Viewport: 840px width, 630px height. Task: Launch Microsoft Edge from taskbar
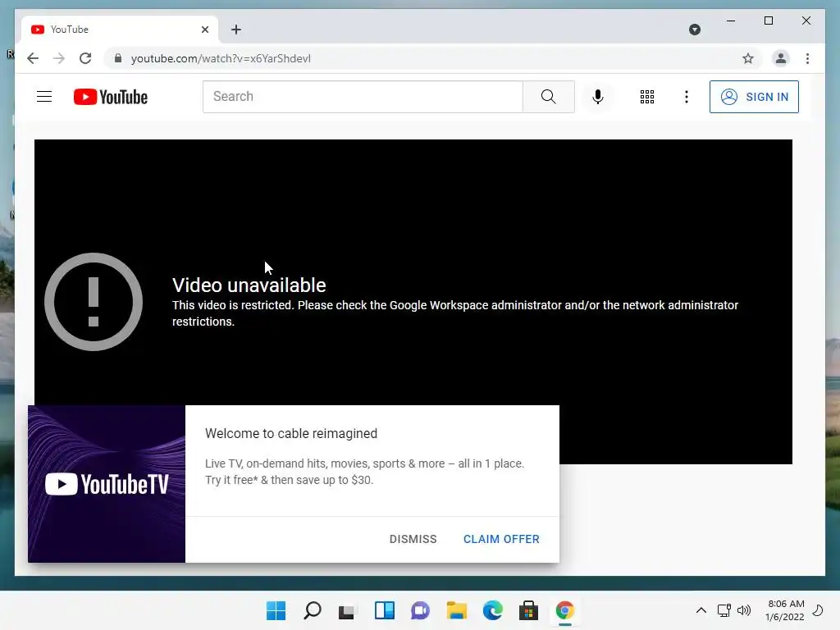(x=492, y=610)
